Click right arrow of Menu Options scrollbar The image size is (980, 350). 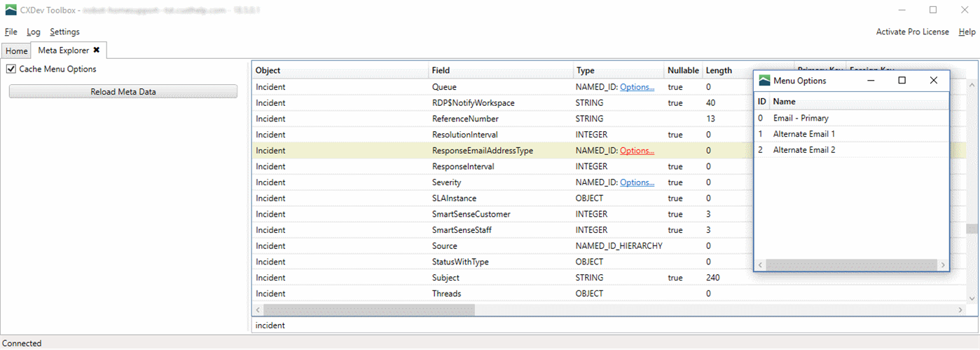(943, 265)
